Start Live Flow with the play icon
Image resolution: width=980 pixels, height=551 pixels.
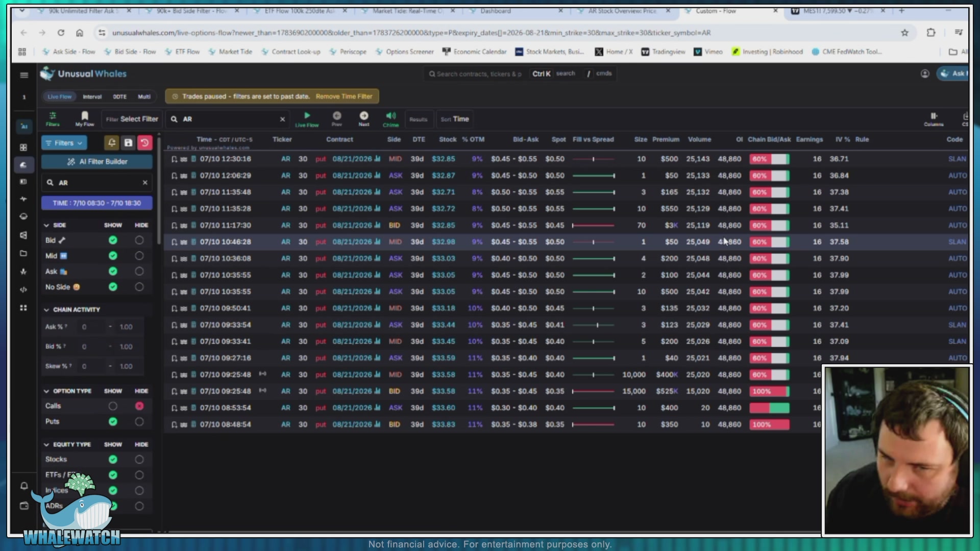pyautogui.click(x=307, y=119)
